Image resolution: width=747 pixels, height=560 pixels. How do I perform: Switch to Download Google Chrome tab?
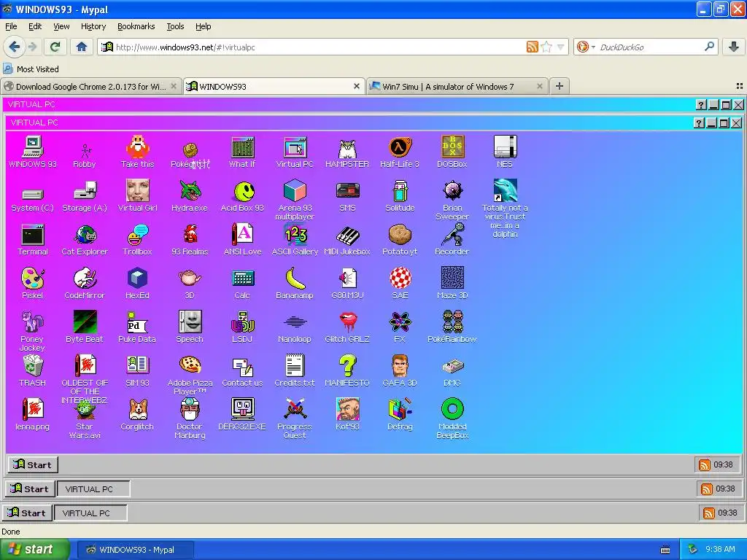pos(91,87)
